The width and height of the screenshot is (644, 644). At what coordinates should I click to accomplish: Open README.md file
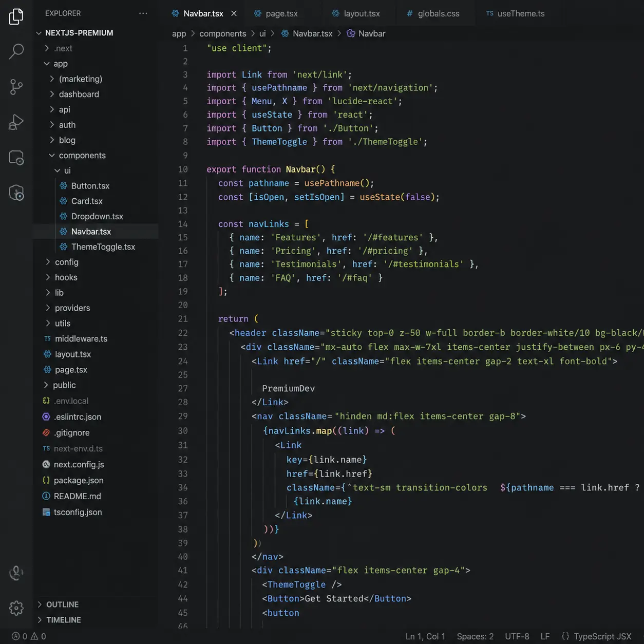click(x=77, y=497)
